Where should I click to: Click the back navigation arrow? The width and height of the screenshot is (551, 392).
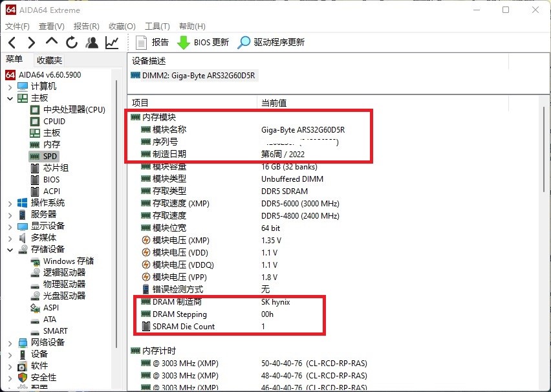click(12, 42)
